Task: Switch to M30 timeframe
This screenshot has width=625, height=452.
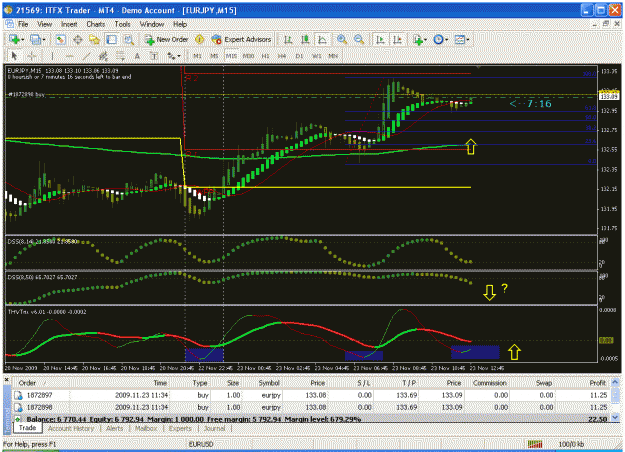Action: coord(248,56)
